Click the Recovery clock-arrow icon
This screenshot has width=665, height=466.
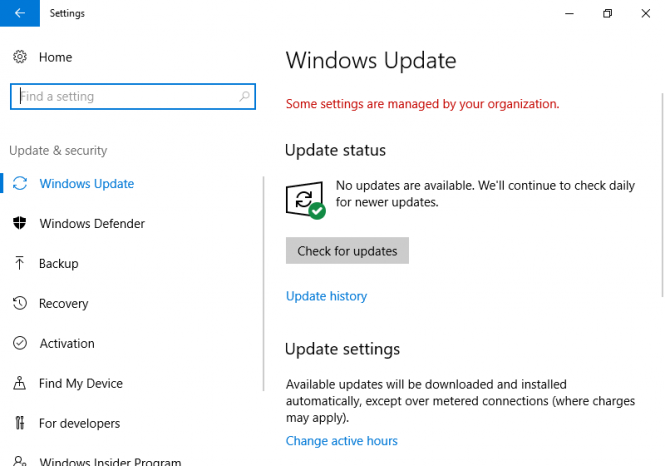(20, 303)
